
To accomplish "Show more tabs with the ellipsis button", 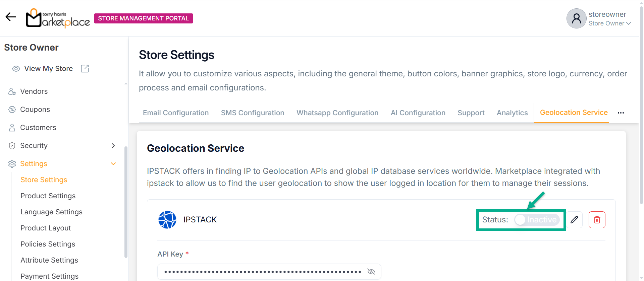I will pyautogui.click(x=621, y=113).
